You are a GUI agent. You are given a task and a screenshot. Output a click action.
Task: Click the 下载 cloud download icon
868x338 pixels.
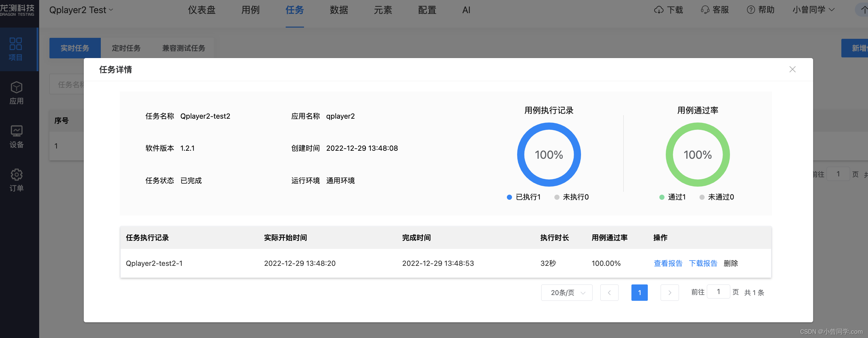pyautogui.click(x=658, y=10)
